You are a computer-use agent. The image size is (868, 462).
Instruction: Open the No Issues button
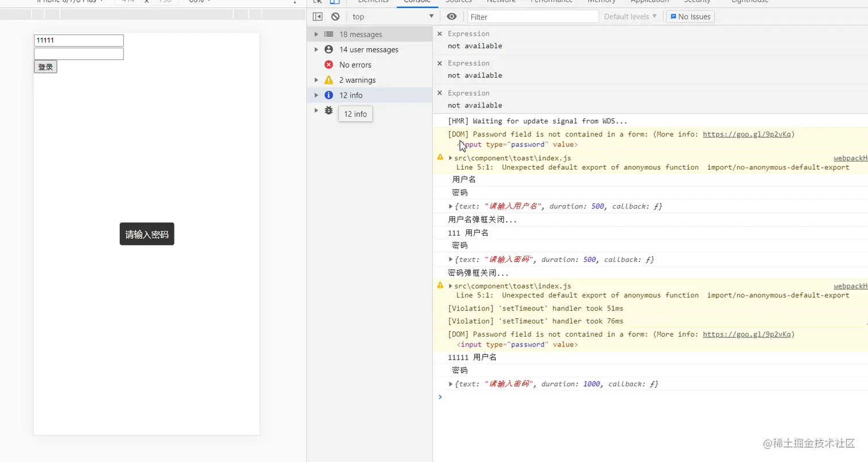pos(690,17)
